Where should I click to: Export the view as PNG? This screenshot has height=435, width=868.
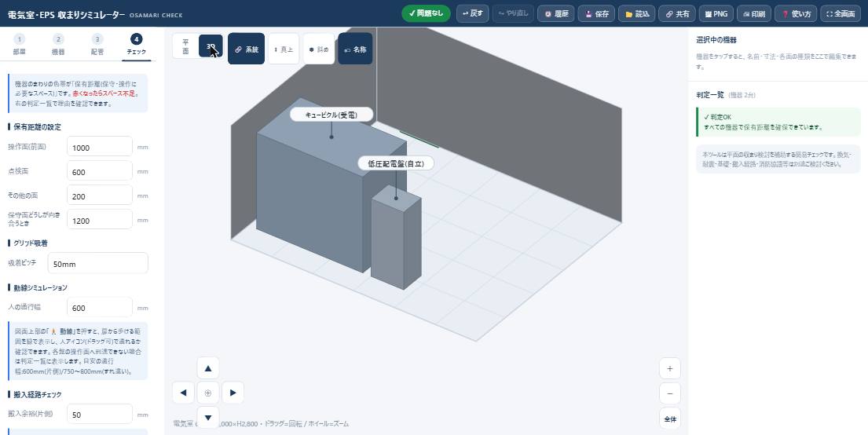(x=716, y=14)
